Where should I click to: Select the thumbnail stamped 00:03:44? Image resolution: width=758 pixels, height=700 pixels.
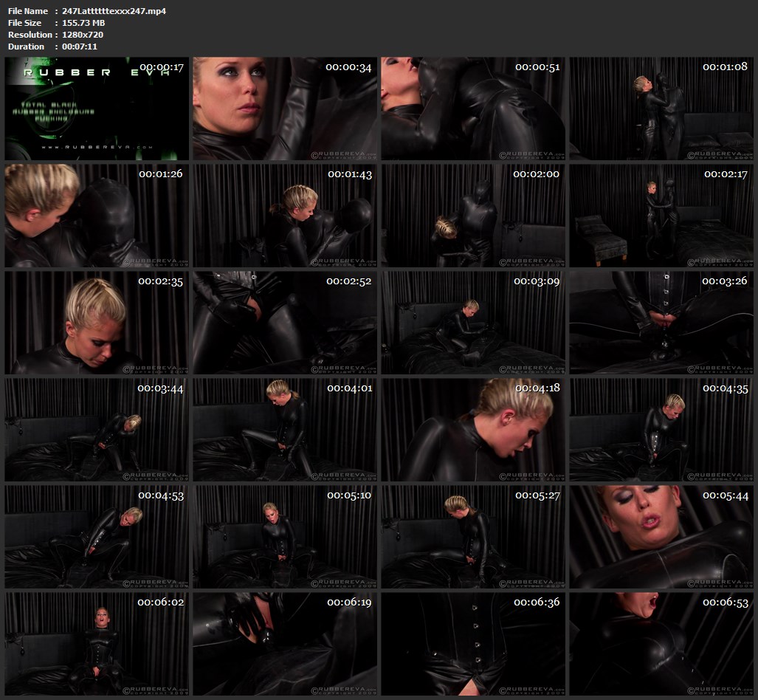[x=97, y=430]
